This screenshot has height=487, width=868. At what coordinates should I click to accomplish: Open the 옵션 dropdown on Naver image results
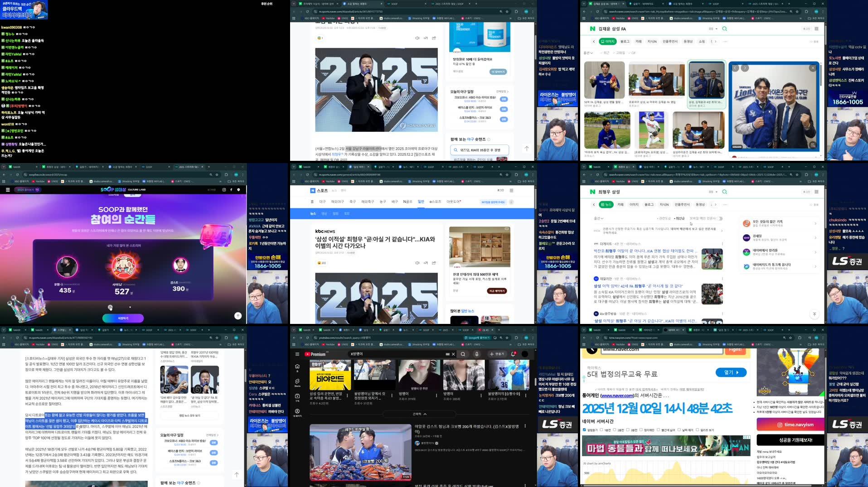588,53
